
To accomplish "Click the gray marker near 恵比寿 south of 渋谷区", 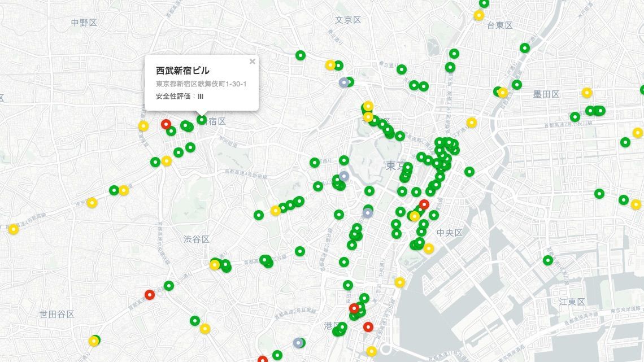I will 298,342.
